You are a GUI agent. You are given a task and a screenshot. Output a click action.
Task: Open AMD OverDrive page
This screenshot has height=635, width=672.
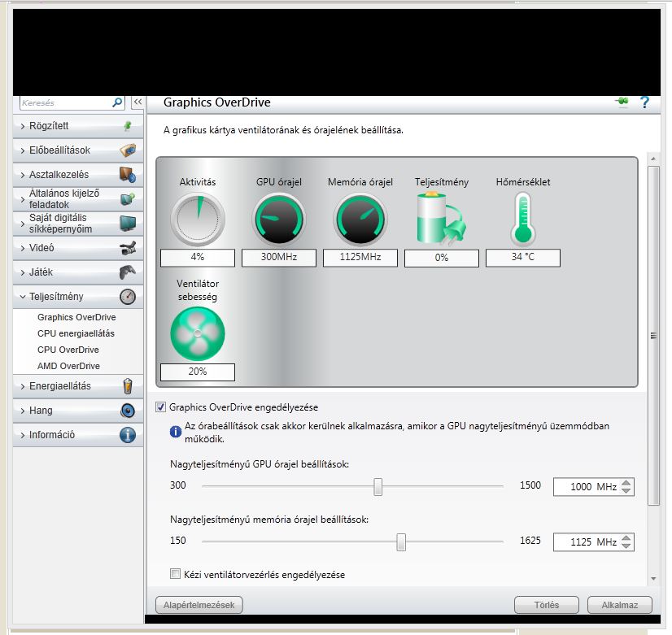coord(68,366)
